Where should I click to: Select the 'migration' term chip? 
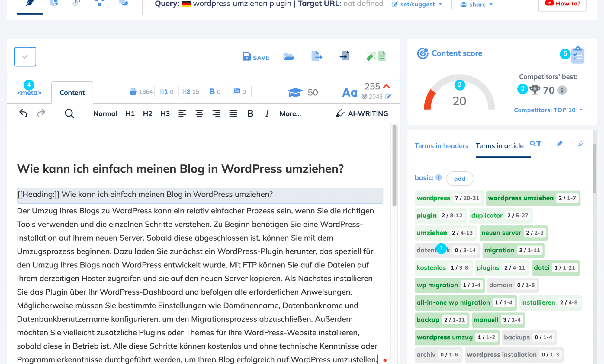point(513,250)
